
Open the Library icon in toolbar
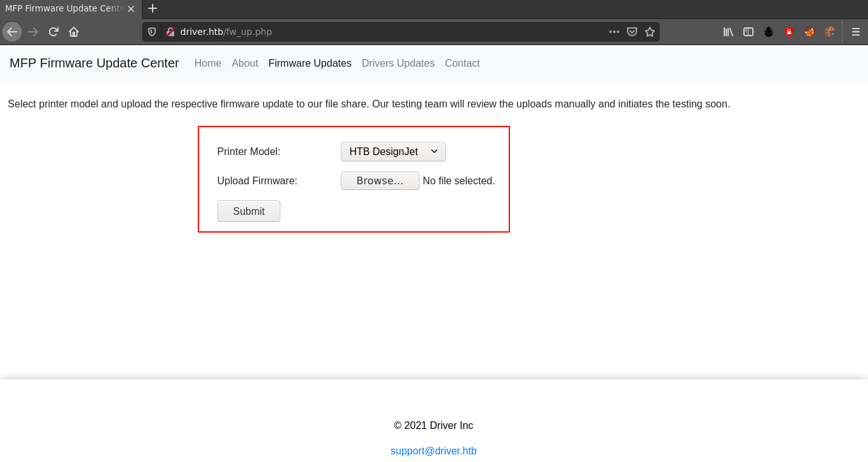click(728, 32)
